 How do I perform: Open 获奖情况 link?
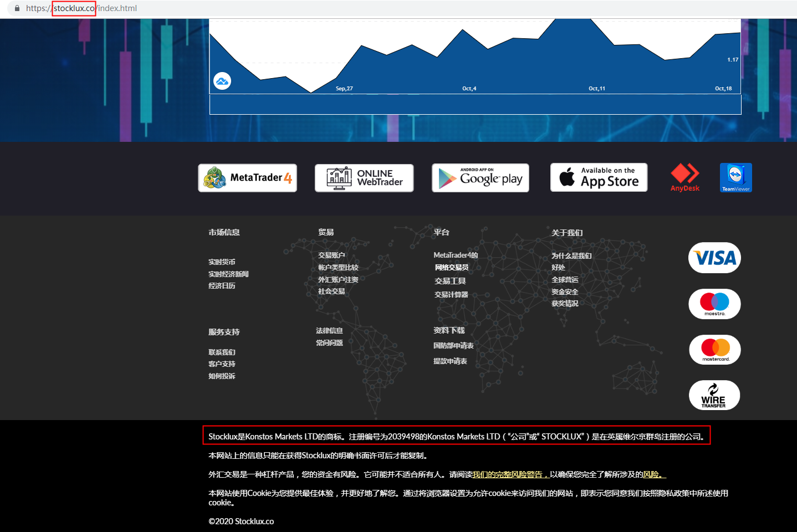tap(565, 304)
